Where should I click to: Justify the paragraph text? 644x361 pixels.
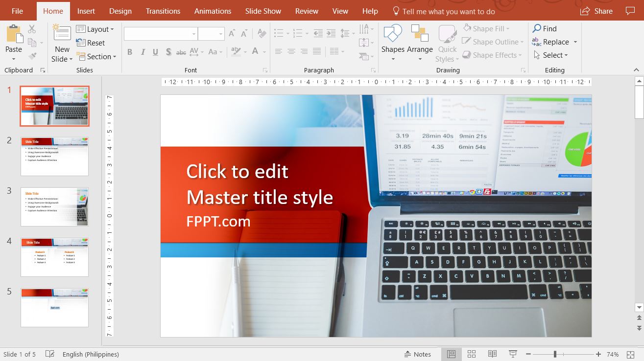pyautogui.click(x=316, y=51)
